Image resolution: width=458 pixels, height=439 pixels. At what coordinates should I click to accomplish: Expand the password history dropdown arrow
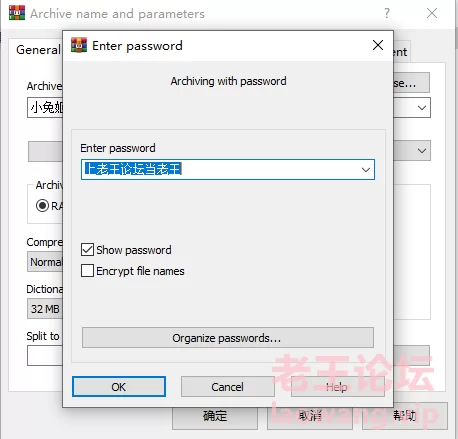click(366, 170)
